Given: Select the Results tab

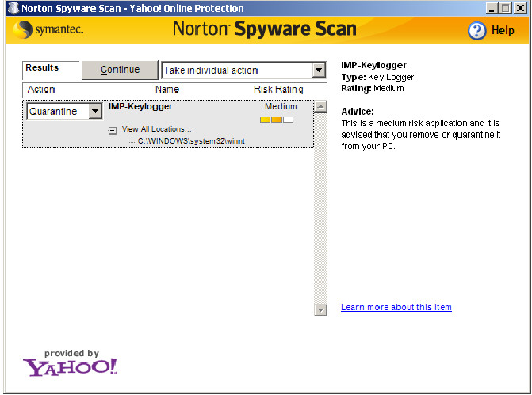Looking at the screenshot, I should click(x=50, y=70).
